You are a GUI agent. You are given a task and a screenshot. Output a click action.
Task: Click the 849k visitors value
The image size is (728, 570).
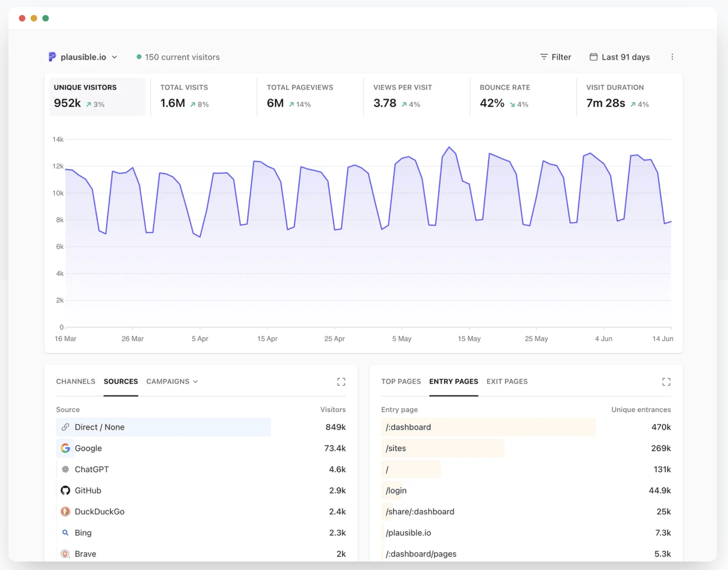point(335,427)
